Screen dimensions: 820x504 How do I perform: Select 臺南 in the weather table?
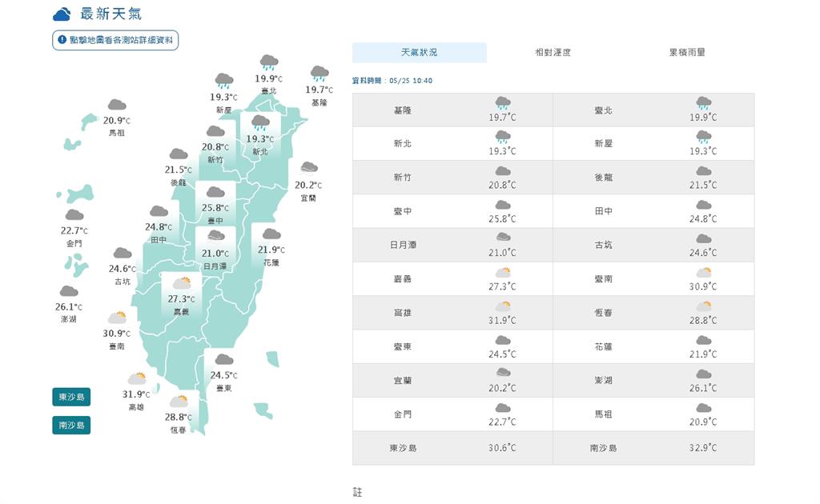click(603, 279)
